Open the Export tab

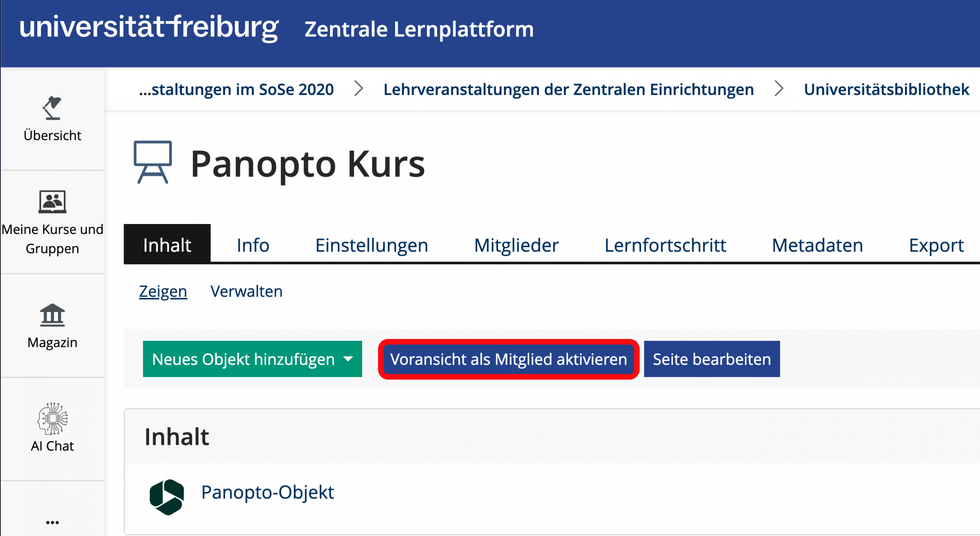tap(936, 245)
